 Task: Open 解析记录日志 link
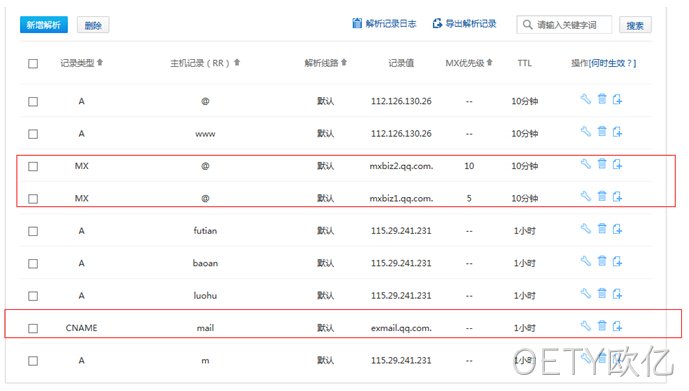point(384,23)
